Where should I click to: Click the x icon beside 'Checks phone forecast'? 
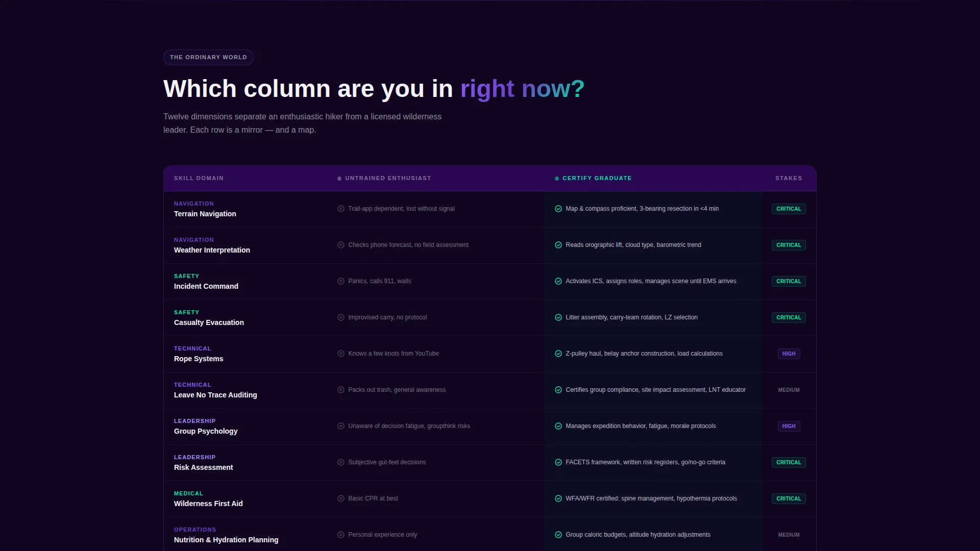[341, 245]
